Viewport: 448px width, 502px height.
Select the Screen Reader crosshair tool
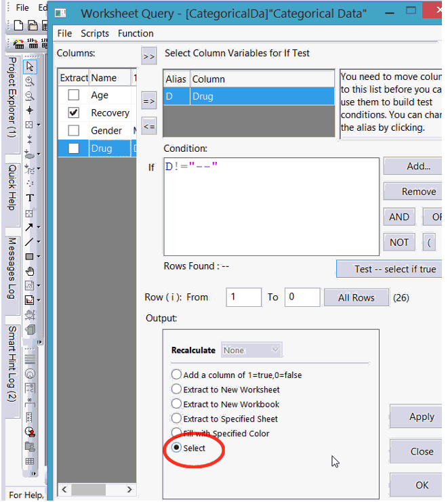point(30,110)
